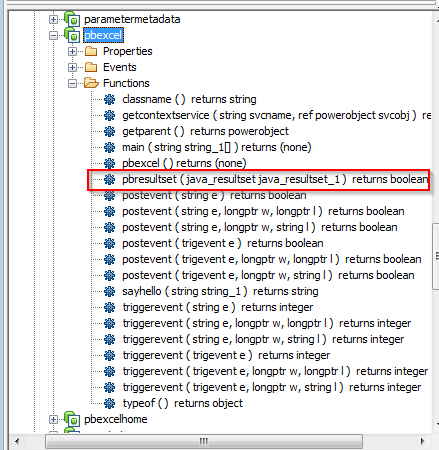The image size is (439, 450).
Task: Click gear icon of postevent ( string e )
Action: pyautogui.click(x=109, y=195)
